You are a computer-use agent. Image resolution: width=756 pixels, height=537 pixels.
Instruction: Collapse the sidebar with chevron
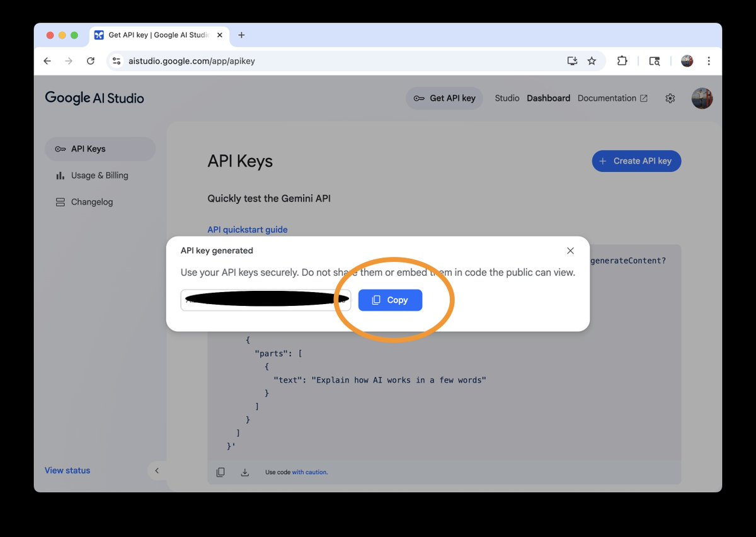click(x=157, y=470)
